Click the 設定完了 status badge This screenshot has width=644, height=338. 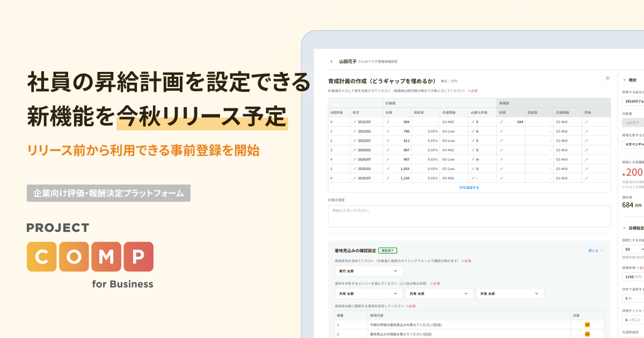387,251
